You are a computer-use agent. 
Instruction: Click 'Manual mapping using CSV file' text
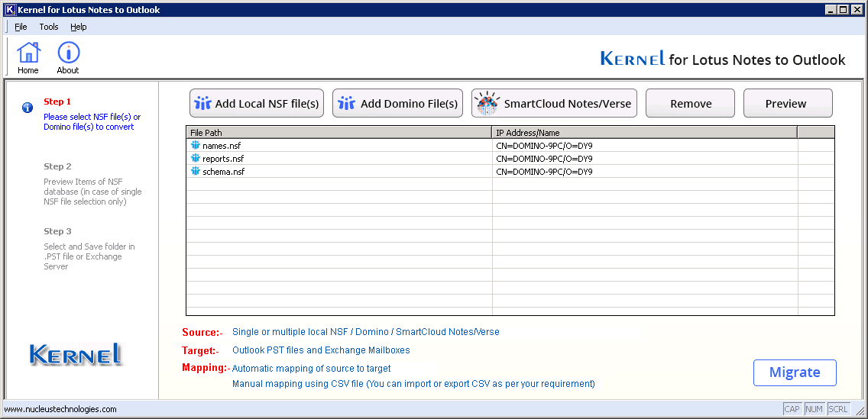298,384
